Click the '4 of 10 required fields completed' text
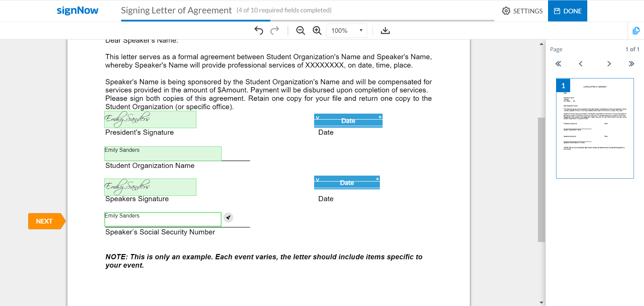 point(284,10)
